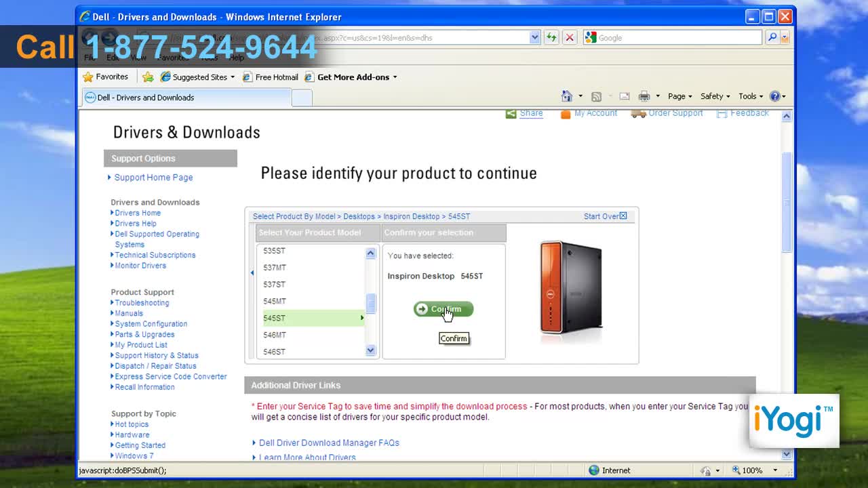Image resolution: width=868 pixels, height=488 pixels.
Task: Switch to the Dell - Drivers and Downloads tab
Action: [x=186, y=98]
